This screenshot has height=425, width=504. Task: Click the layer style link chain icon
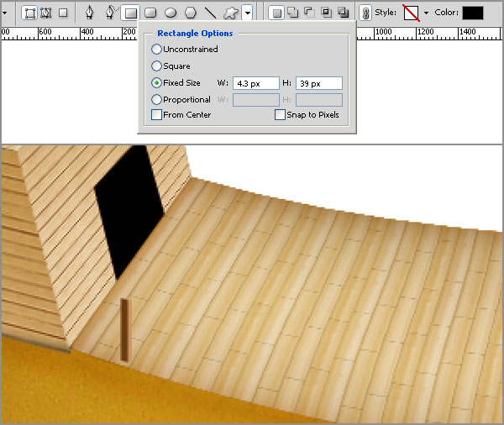(365, 13)
